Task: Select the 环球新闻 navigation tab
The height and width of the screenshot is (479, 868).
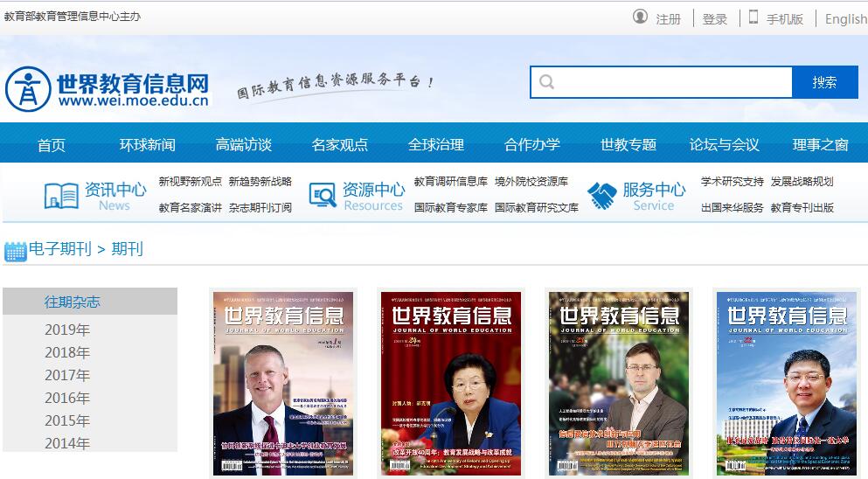Action: [x=147, y=144]
